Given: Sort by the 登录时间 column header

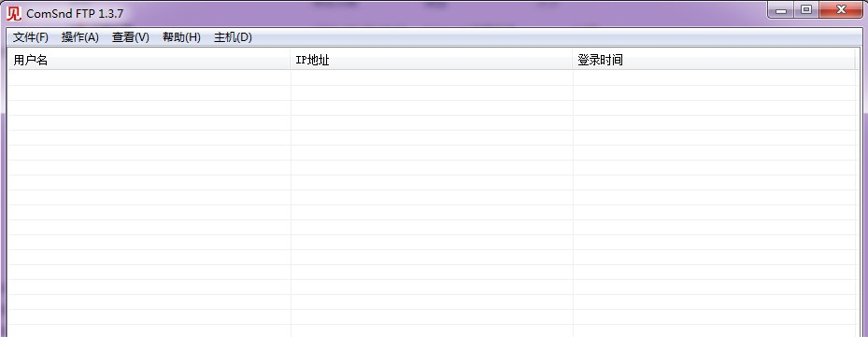Looking at the screenshot, I should click(x=714, y=61).
